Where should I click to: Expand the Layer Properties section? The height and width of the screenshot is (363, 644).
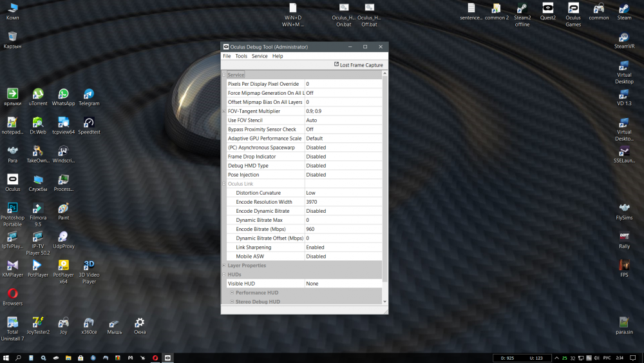[x=224, y=266]
